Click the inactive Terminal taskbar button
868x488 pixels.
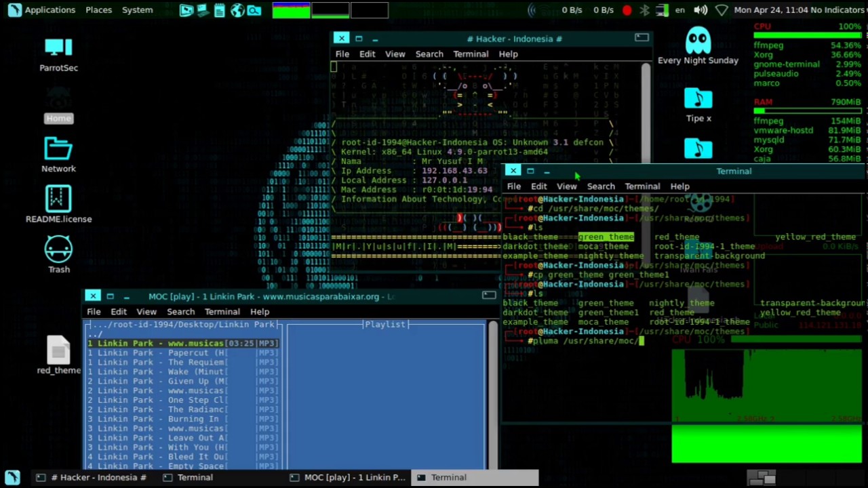[220, 478]
